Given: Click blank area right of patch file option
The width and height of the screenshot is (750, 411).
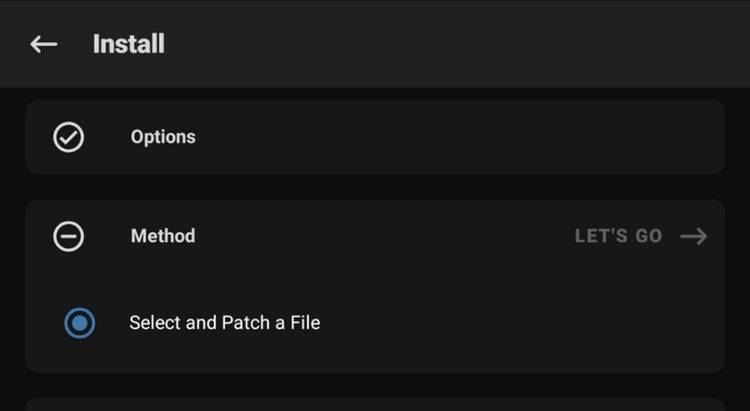Looking at the screenshot, I should tap(520, 323).
